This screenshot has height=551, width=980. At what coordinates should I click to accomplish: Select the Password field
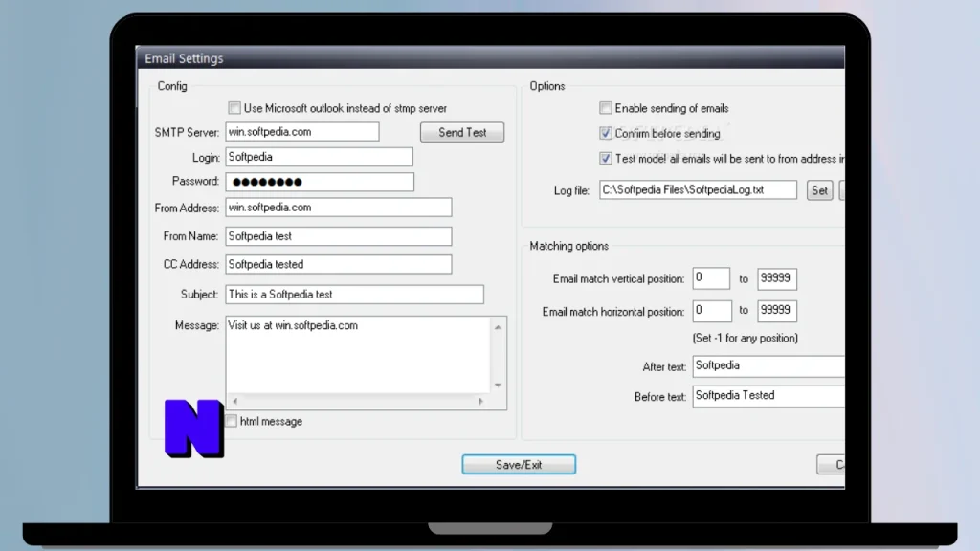320,182
